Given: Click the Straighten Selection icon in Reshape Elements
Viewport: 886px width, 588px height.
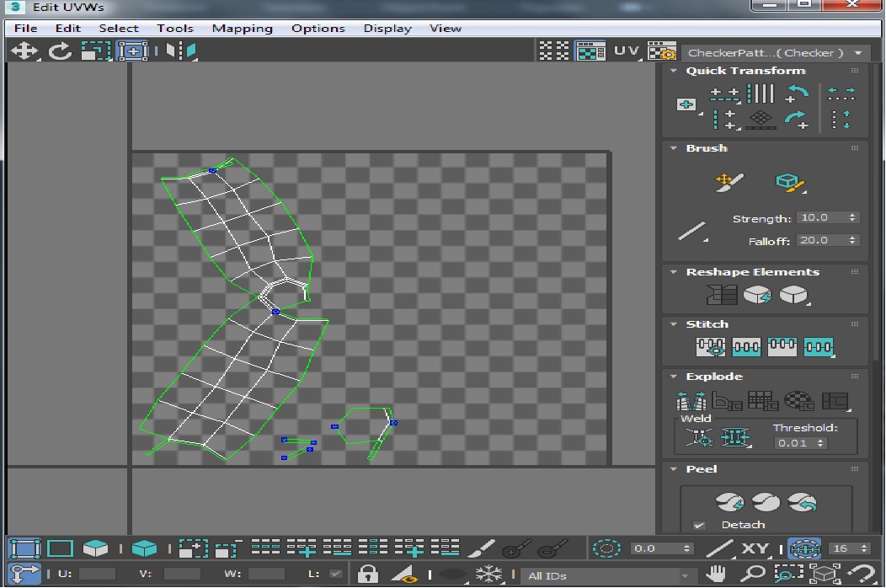Looking at the screenshot, I should 722,295.
